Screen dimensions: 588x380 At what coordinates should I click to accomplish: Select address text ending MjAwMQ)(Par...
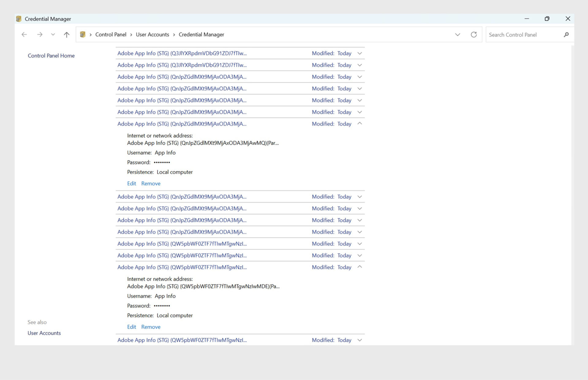(203, 143)
